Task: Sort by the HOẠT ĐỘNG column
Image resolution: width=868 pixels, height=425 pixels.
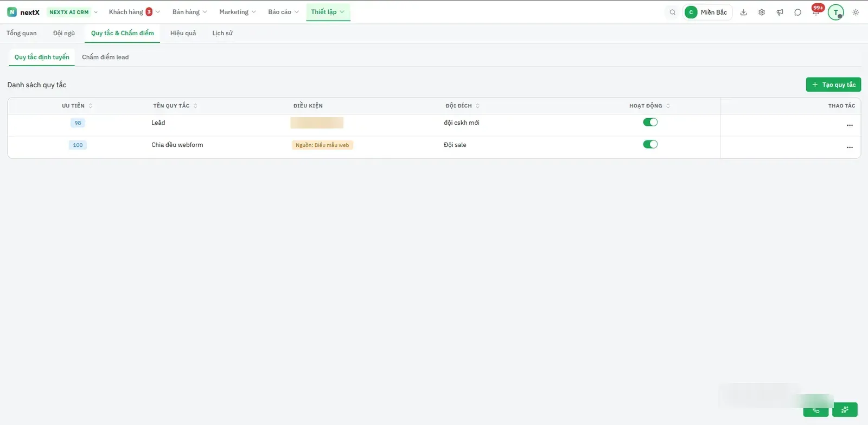Action: [x=650, y=106]
